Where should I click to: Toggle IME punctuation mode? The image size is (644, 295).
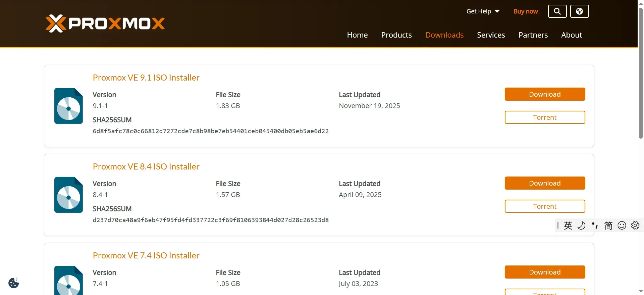tap(595, 226)
